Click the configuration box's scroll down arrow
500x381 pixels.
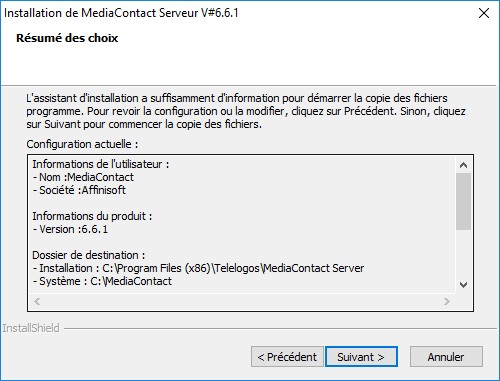pos(463,285)
